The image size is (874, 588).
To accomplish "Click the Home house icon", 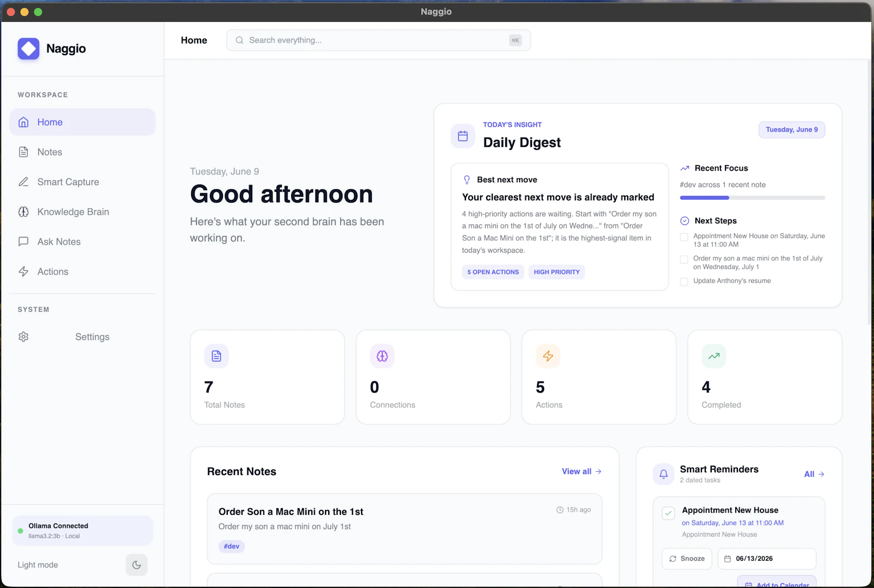I will click(23, 122).
